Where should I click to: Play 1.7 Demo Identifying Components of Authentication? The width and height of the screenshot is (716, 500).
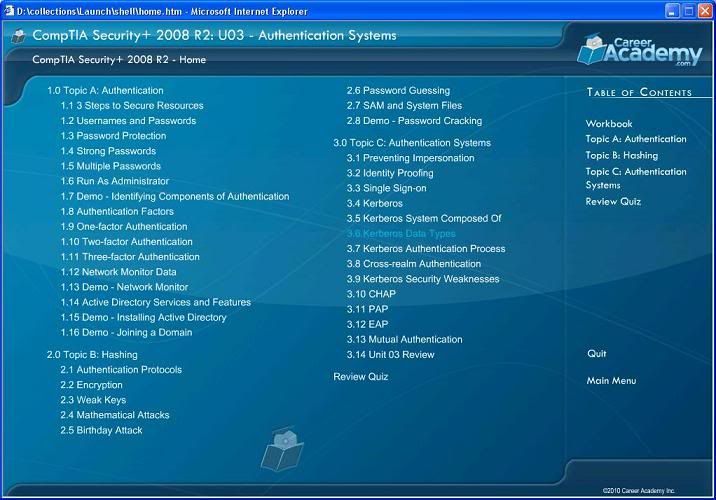click(175, 196)
